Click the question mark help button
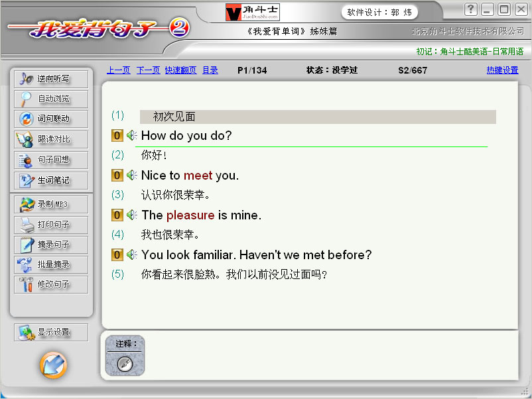 tap(470, 9)
